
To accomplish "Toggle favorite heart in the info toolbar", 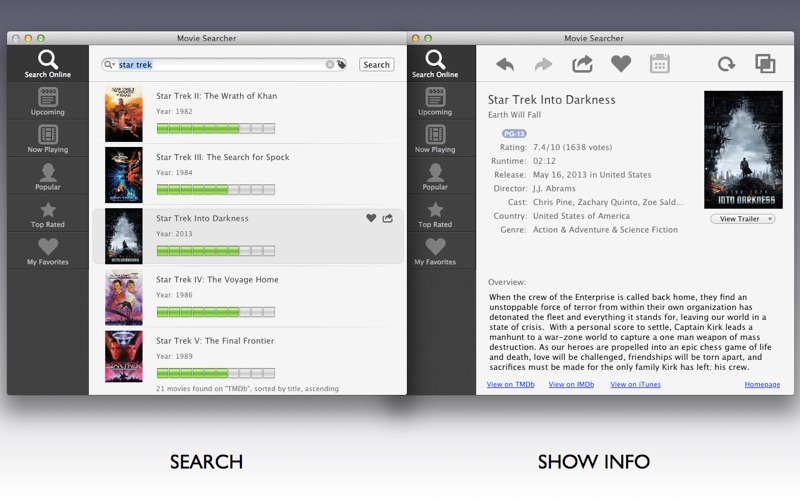I will pyautogui.click(x=621, y=64).
